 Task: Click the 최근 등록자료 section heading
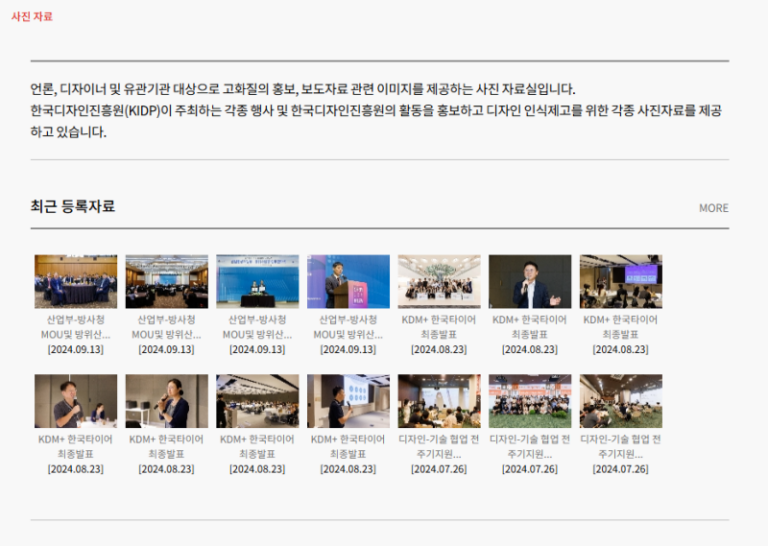(x=73, y=206)
